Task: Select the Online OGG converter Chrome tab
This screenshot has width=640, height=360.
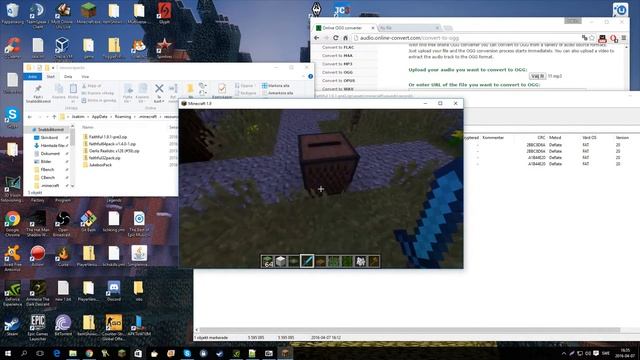Action: tap(344, 28)
